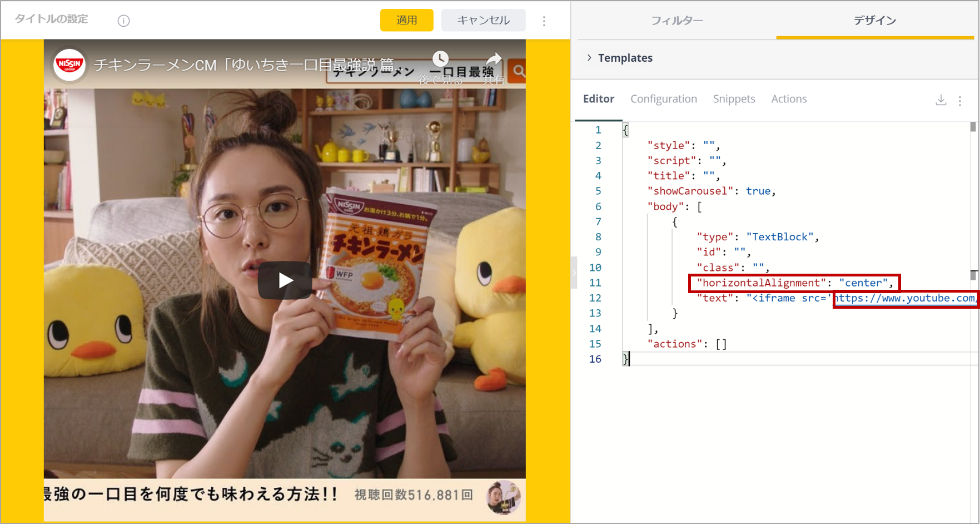Click the info icon beside タイトルの設定

tap(123, 21)
